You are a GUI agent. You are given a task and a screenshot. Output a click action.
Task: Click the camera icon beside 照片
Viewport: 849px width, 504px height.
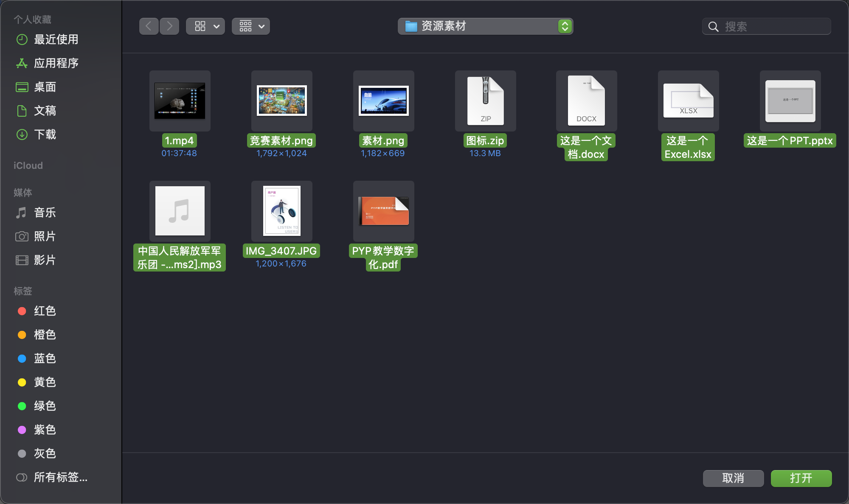(x=22, y=236)
